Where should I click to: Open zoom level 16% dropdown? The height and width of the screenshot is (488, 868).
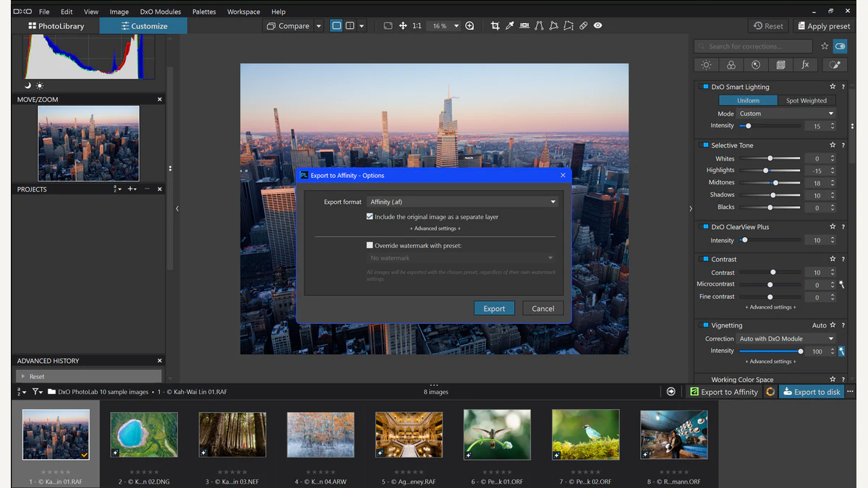click(x=444, y=25)
